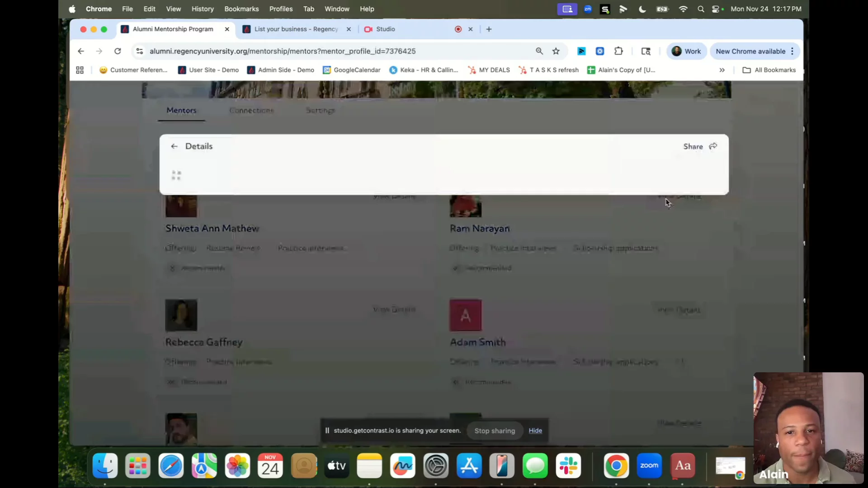The image size is (868, 488).
Task: Switch to the Connections tab
Action: [251, 111]
